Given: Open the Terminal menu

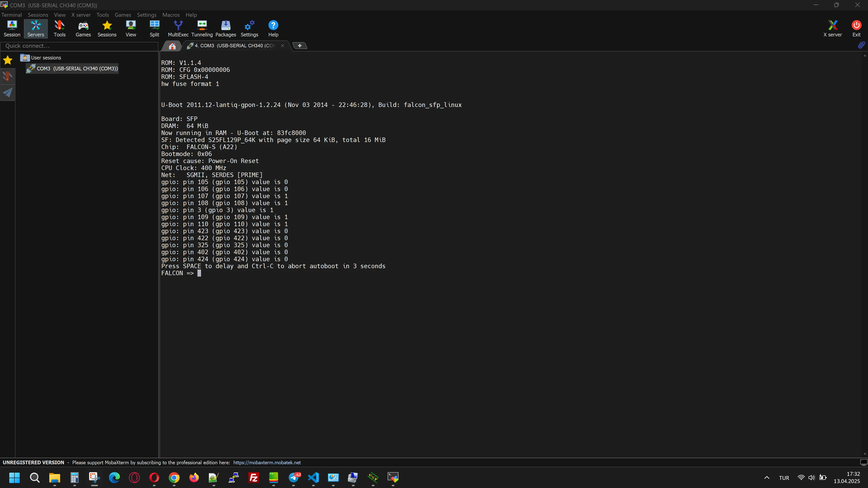Looking at the screenshot, I should pos(12,15).
